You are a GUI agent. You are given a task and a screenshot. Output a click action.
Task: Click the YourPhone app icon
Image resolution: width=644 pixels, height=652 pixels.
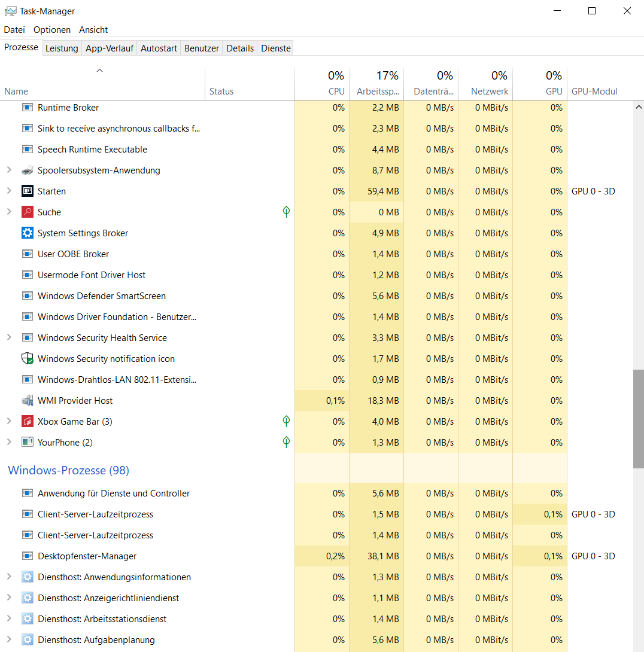28,442
